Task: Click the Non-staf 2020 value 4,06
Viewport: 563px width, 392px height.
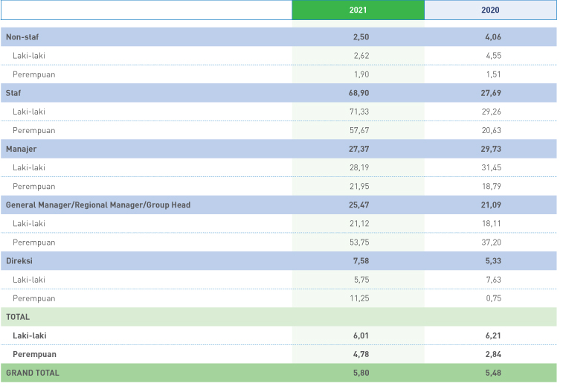Action: [493, 37]
